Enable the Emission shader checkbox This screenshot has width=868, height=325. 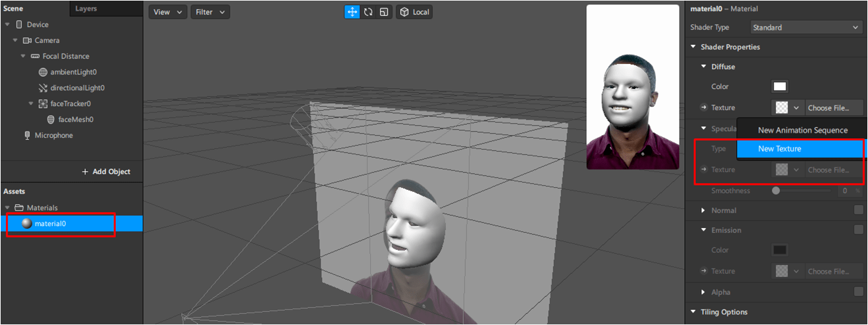click(858, 230)
